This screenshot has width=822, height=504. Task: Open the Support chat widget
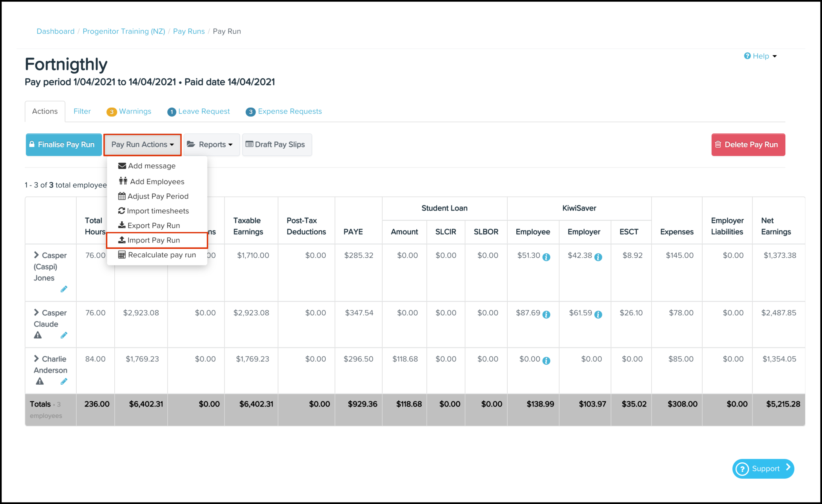click(763, 469)
